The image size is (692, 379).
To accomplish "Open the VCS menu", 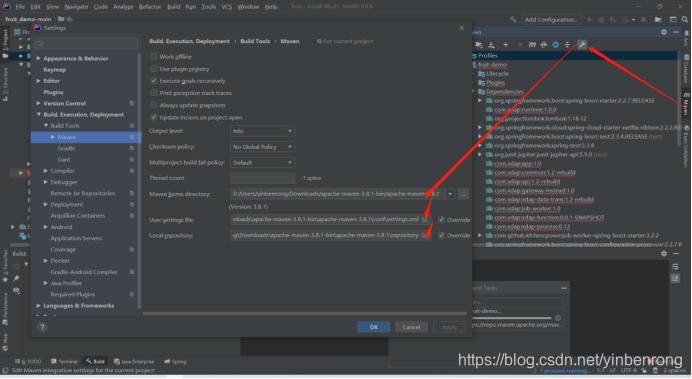I will pos(226,7).
